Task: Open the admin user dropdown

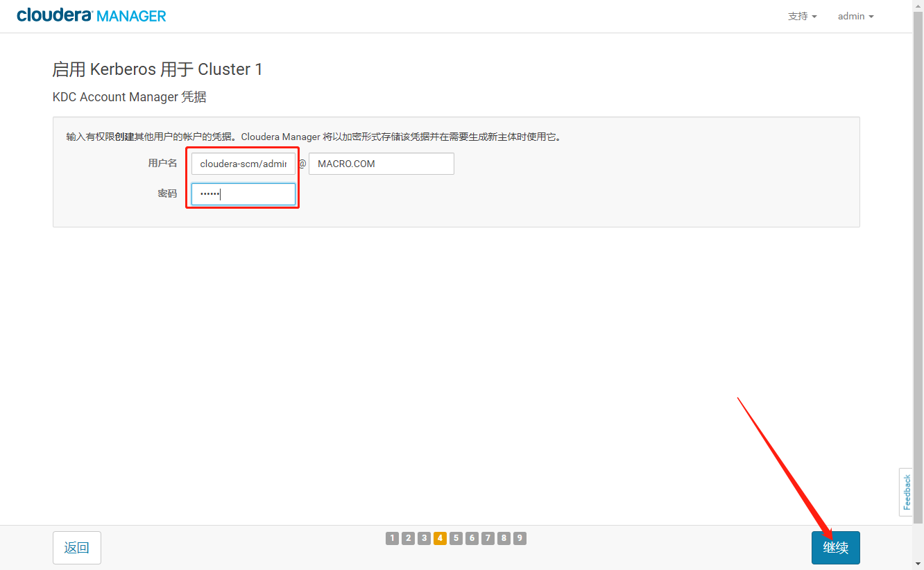Action: click(x=855, y=16)
